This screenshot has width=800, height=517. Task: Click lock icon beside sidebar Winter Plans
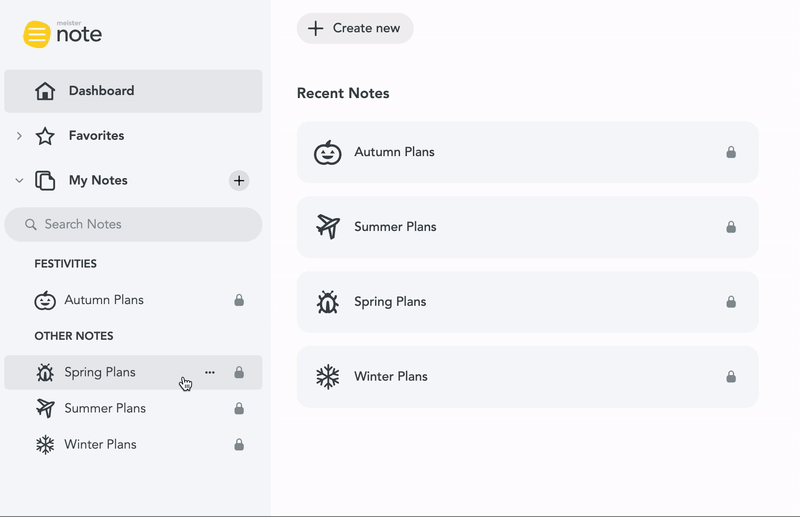(x=239, y=445)
